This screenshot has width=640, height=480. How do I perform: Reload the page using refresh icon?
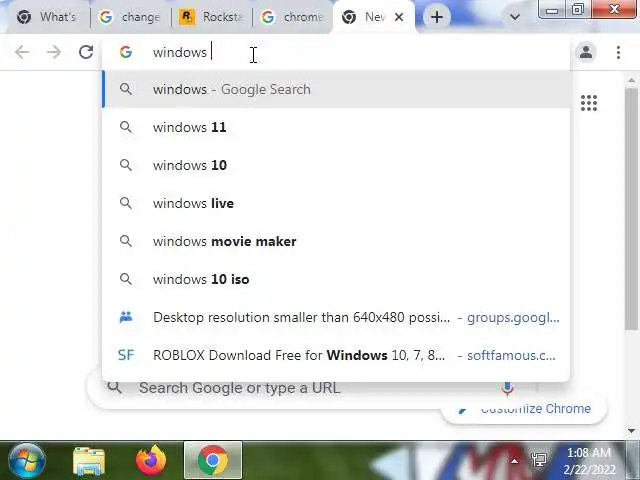click(x=86, y=52)
